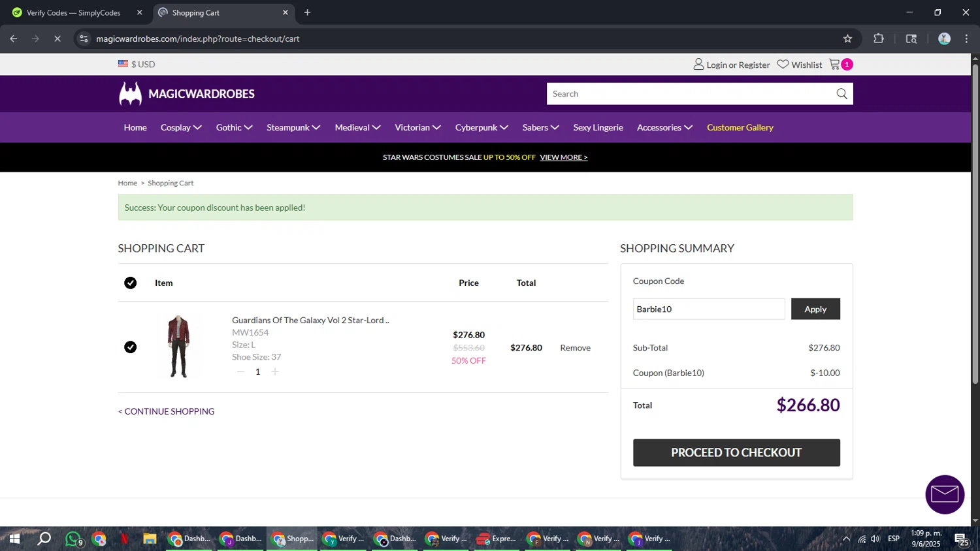Expand the Cosplay menu
Viewport: 980px width, 551px height.
[x=181, y=127]
